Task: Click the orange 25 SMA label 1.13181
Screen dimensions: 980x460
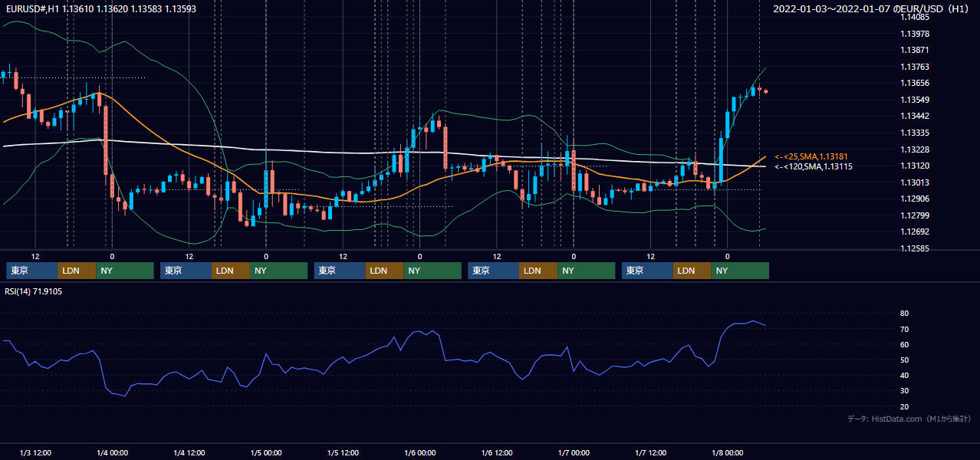Action: pos(813,156)
